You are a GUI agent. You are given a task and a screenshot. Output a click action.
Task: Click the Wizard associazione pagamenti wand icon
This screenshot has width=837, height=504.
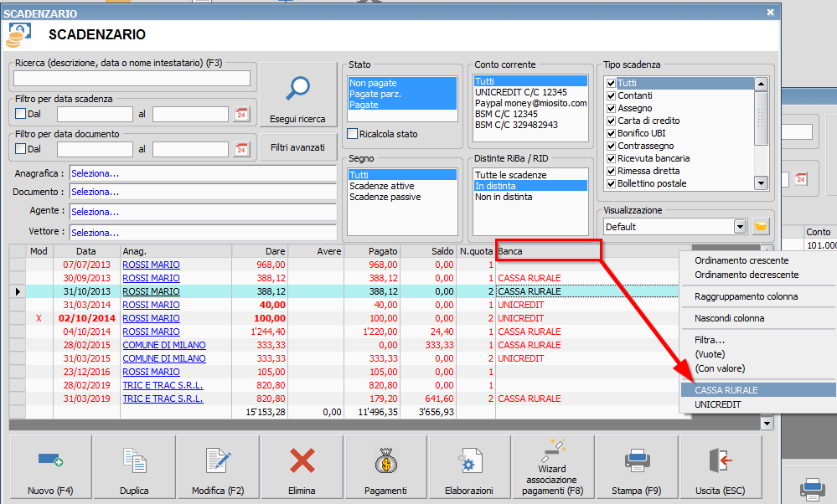(552, 450)
